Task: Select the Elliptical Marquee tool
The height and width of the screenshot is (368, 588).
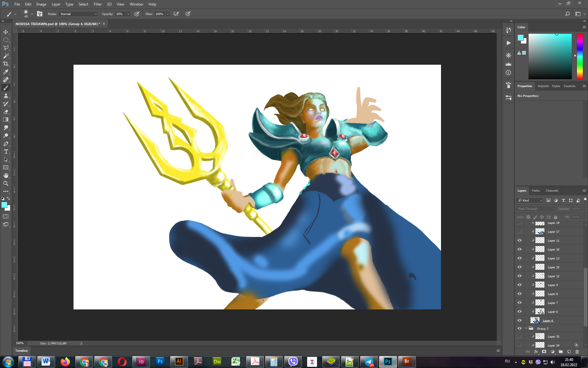Action: [x=6, y=40]
